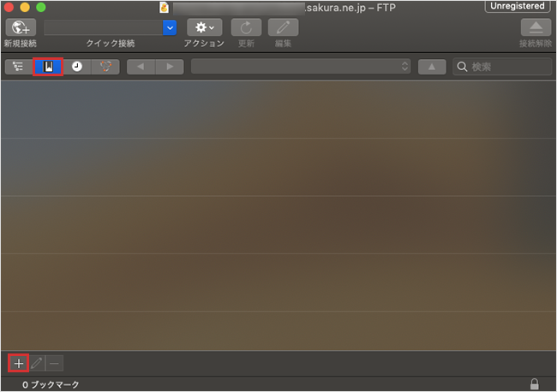Open the アクション gear menu
Viewport: 557px width, 392px height.
(x=205, y=27)
